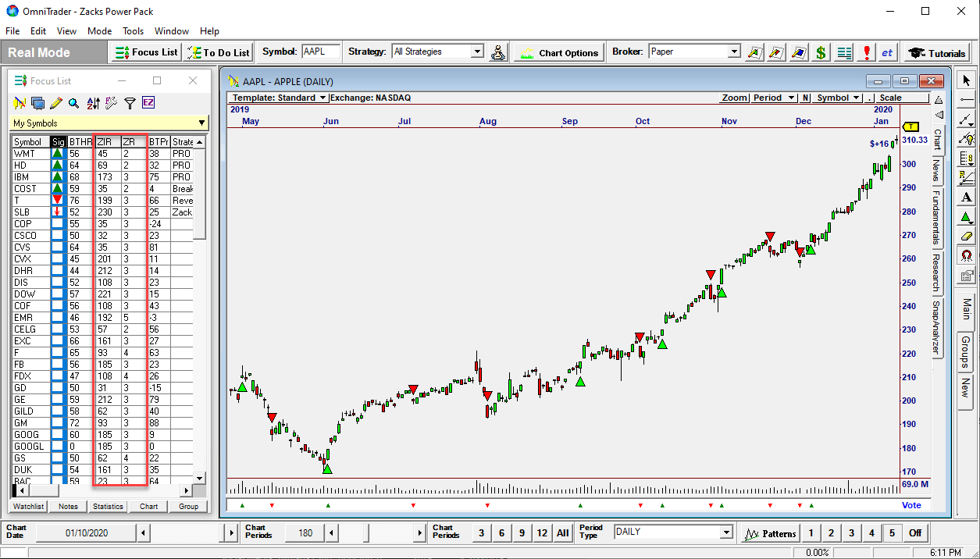
Task: Open the File menu
Action: coord(12,31)
